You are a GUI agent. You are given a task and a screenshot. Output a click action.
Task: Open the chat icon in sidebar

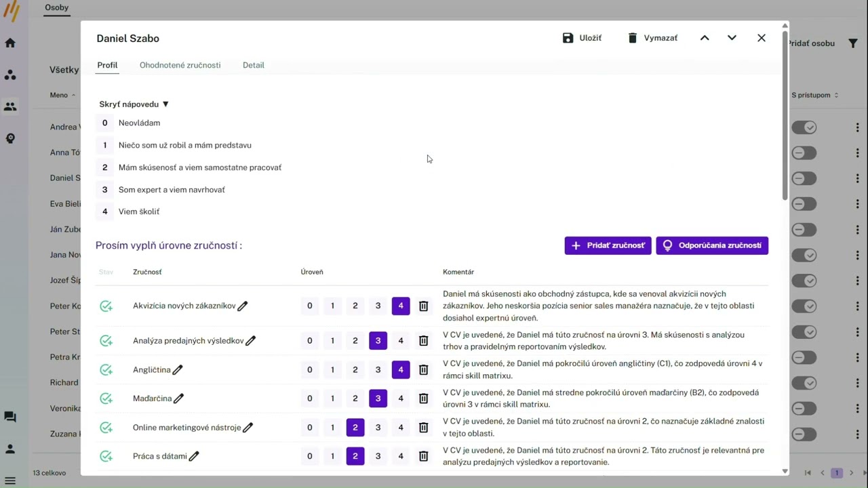pos(10,417)
